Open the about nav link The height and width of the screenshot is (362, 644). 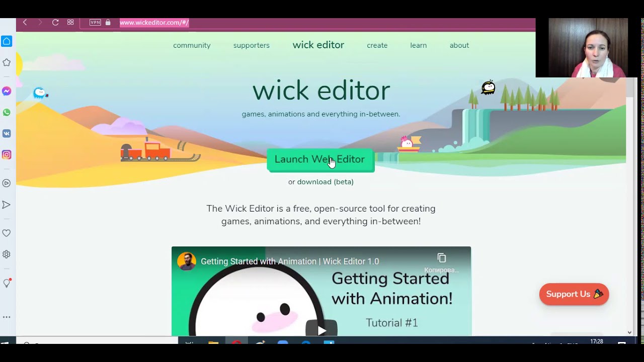pyautogui.click(x=459, y=45)
